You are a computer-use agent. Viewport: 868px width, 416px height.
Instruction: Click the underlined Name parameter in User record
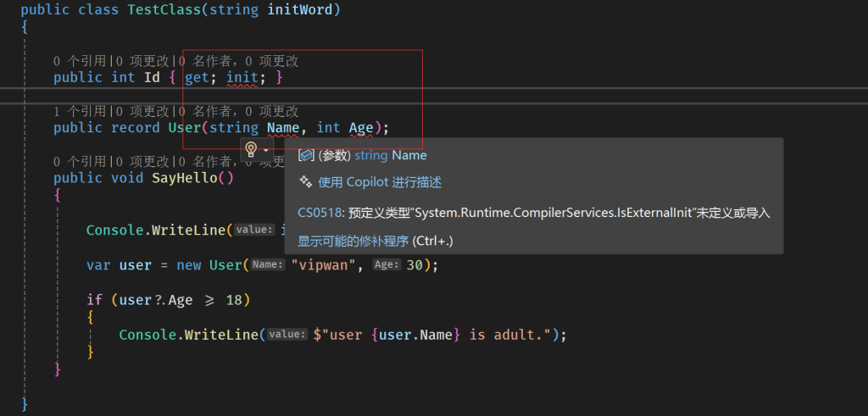(282, 128)
